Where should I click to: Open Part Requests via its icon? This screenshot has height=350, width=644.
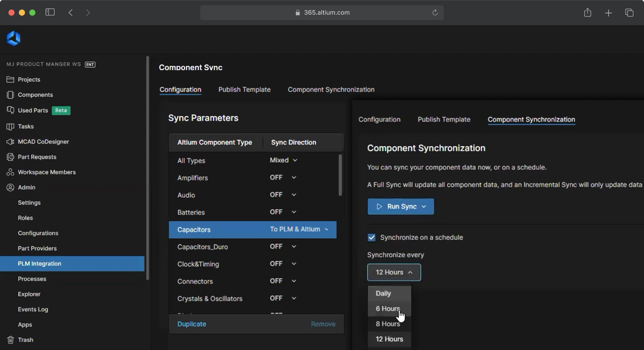tap(10, 157)
